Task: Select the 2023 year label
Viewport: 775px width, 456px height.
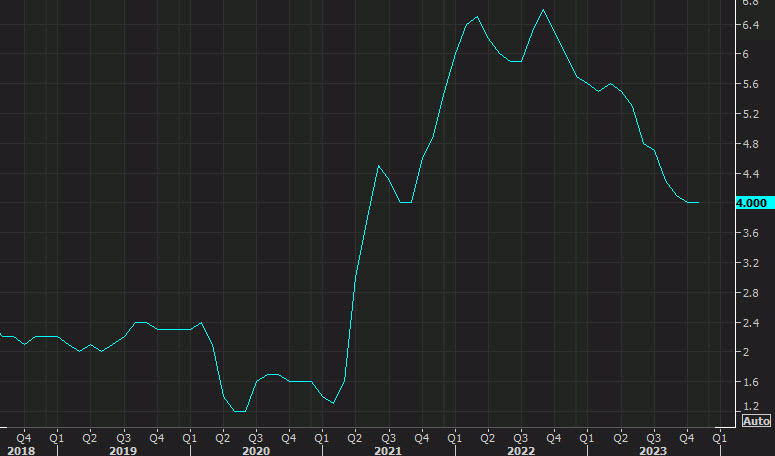Action: point(652,450)
